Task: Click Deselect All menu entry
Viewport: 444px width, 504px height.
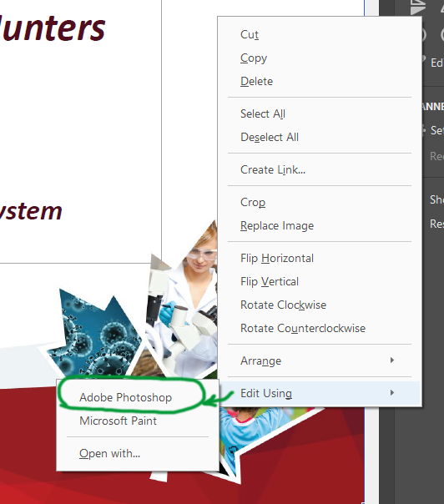Action: pyautogui.click(x=320, y=137)
